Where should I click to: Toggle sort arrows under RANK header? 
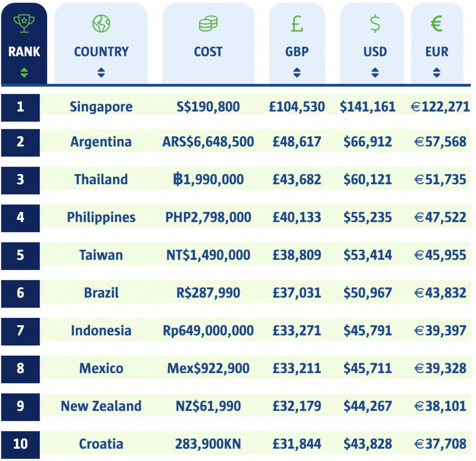click(x=24, y=72)
